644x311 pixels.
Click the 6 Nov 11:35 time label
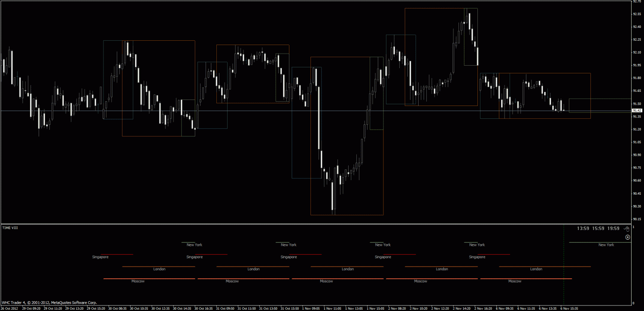526,308
